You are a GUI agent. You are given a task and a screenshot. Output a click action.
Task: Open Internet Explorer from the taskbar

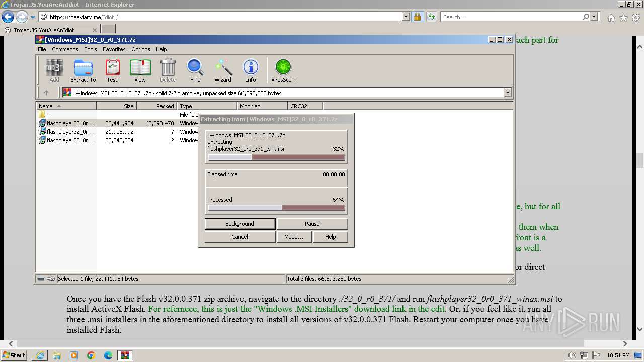point(40,355)
